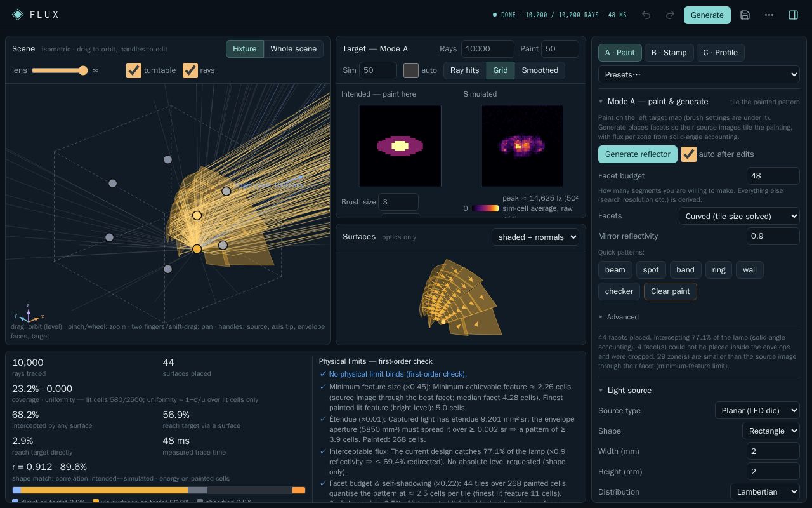Image resolution: width=812 pixels, height=508 pixels.
Task: Select the B · Stamp tab
Action: pos(669,53)
